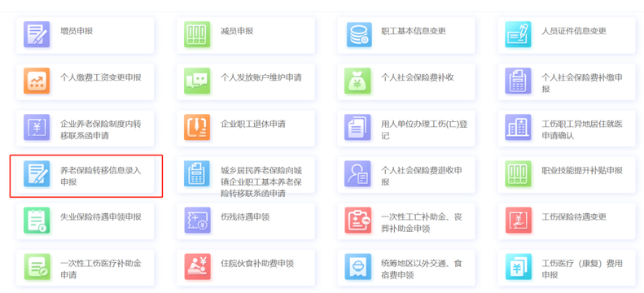Viewport: 644px width, 293px height.
Task: Click the 企业养老保险制度内转移联系函申请 link
Action: [x=101, y=129]
